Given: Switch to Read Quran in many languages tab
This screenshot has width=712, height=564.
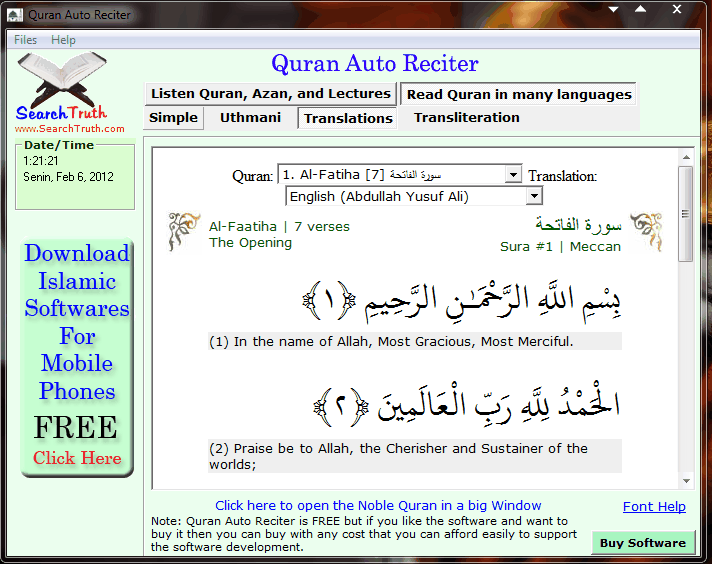Looking at the screenshot, I should tap(519, 94).
